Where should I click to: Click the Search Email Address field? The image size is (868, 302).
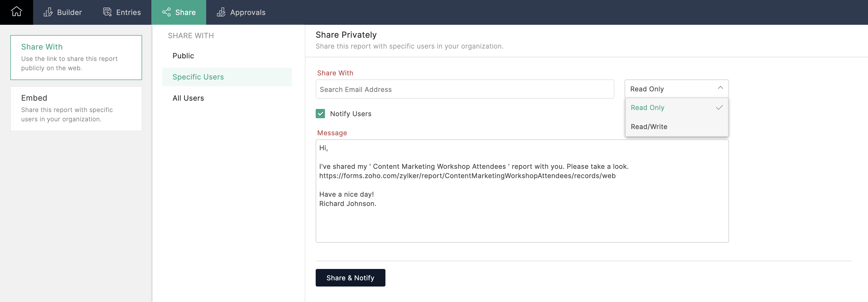point(464,90)
